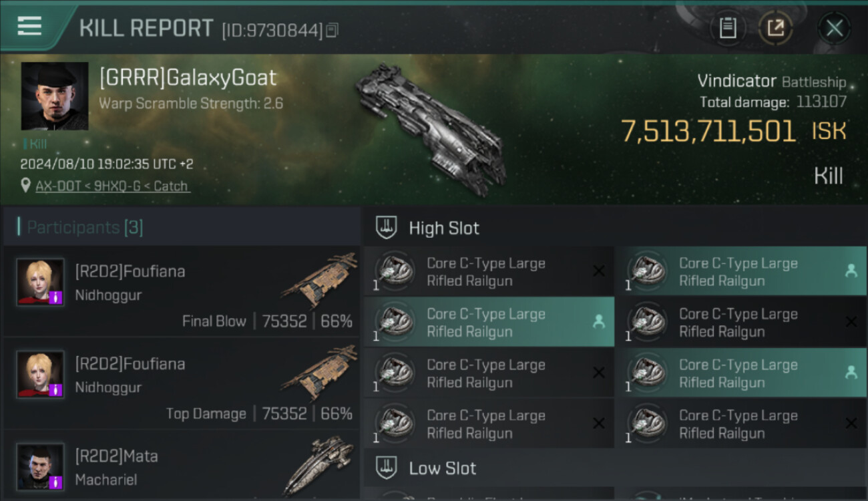Click the High Slot section icon
The height and width of the screenshot is (501, 868).
click(x=387, y=228)
